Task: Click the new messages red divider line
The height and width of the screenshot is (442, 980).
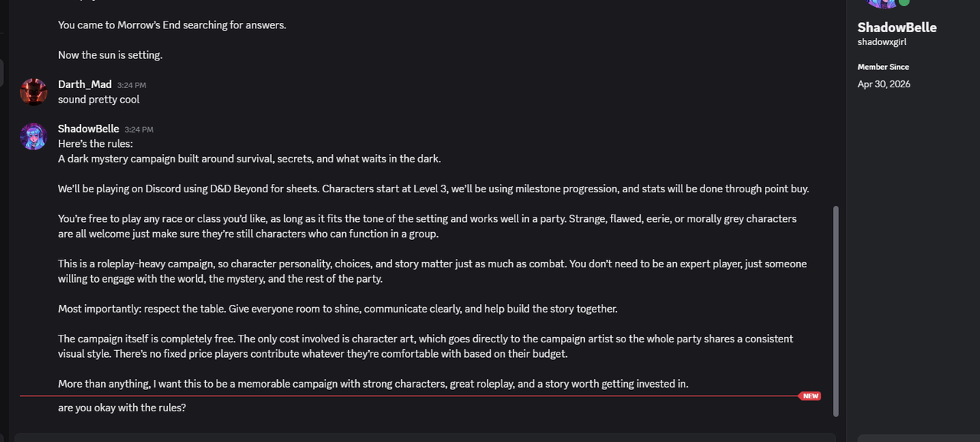Action: click(409, 396)
